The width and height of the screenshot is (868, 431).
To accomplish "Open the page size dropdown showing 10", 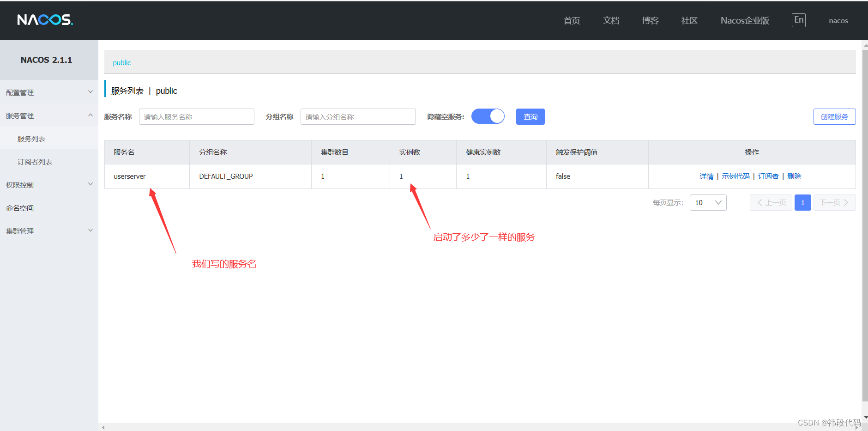I will coord(708,202).
